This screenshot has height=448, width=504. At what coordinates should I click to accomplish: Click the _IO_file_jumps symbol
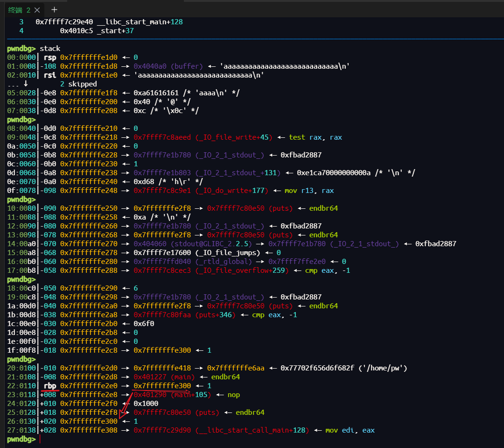[228, 253]
